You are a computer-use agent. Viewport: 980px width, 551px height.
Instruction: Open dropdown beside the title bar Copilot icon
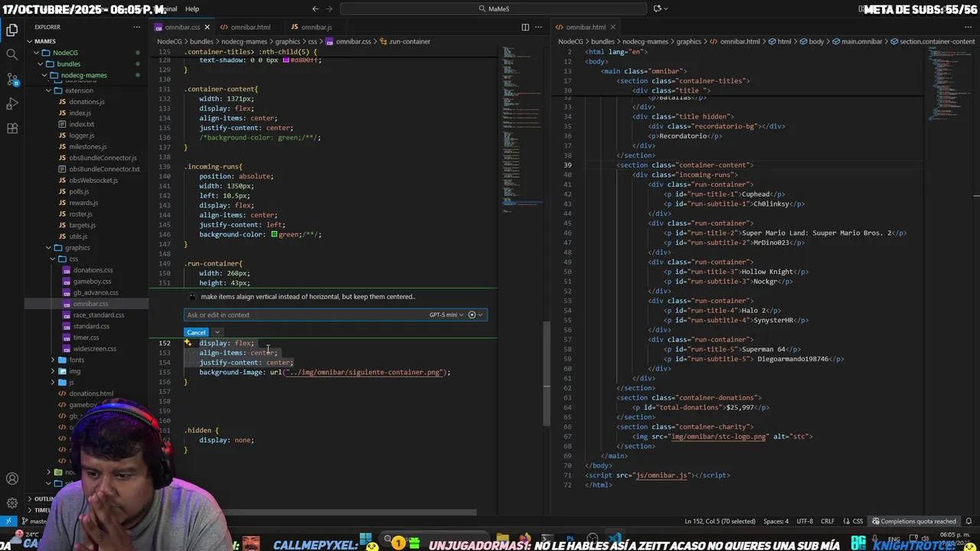tap(666, 8)
